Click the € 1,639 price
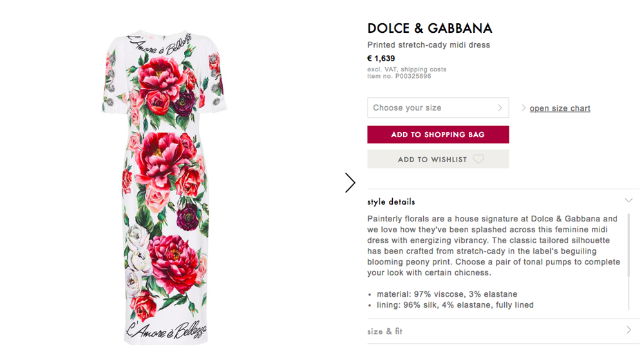644x345 pixels. click(381, 59)
